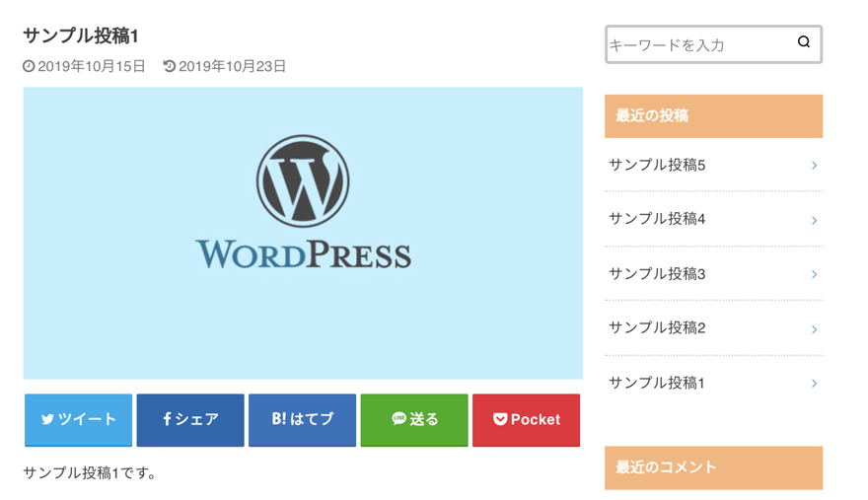Open the サンプル投稿5 recent post link

(657, 165)
